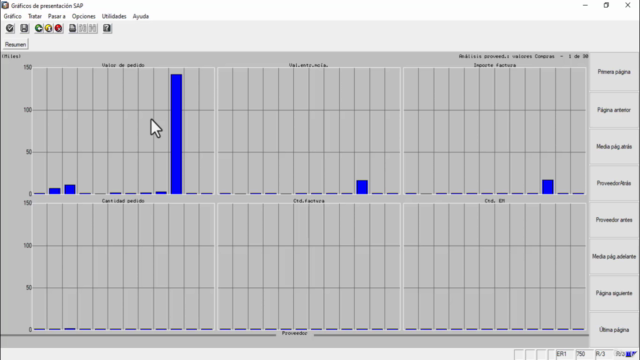
Task: Click the SAP graphics window title icon
Action: coord(5,5)
